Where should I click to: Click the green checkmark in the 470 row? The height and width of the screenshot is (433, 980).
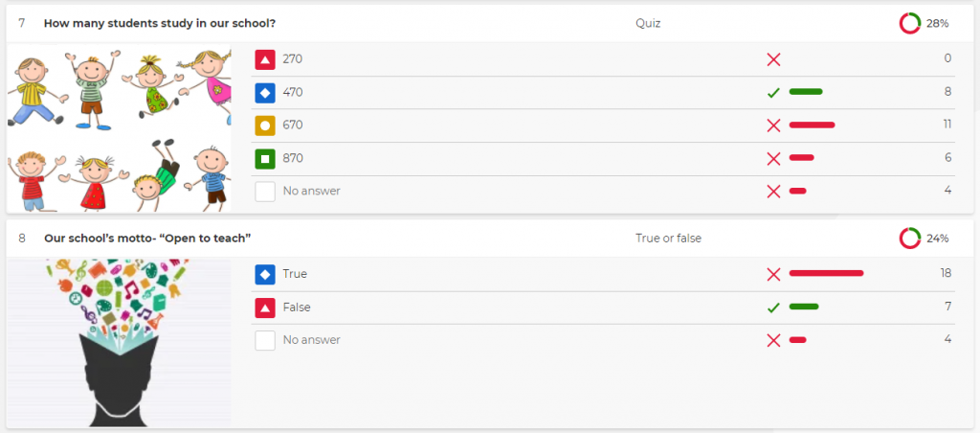pos(773,93)
